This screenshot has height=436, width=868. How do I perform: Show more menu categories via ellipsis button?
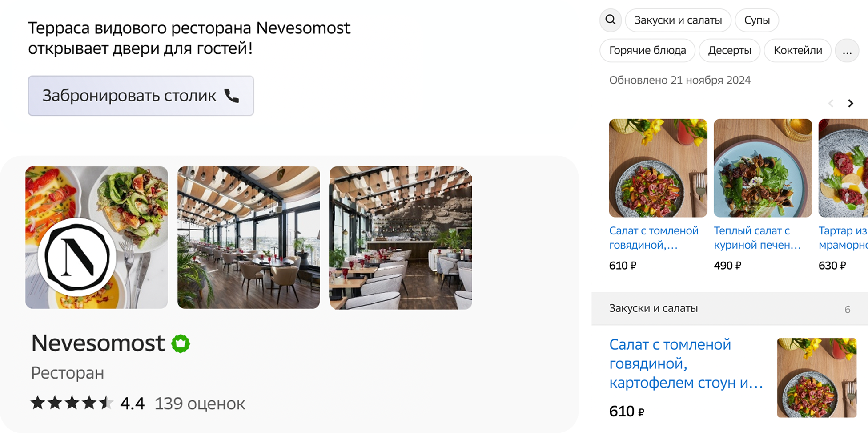pyautogui.click(x=847, y=50)
